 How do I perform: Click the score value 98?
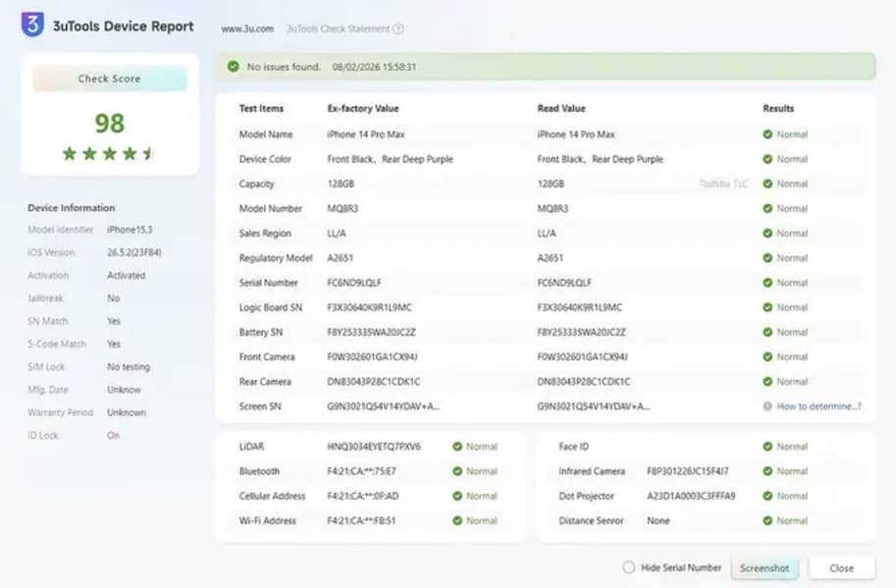[109, 123]
